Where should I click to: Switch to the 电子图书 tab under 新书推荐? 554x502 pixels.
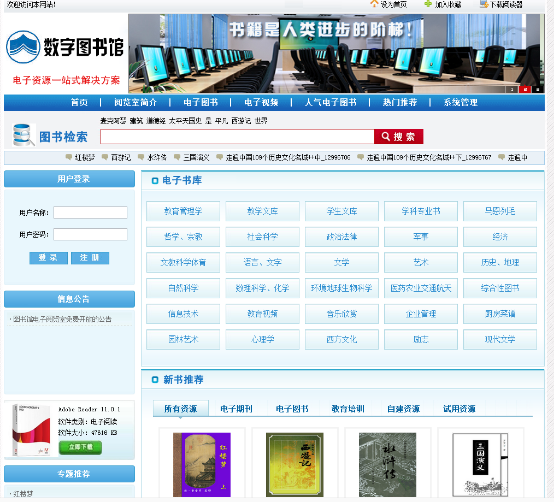(x=292, y=409)
